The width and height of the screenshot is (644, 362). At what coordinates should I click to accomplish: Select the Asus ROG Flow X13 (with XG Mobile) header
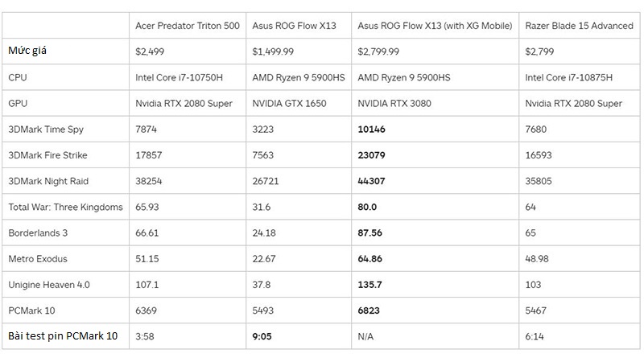435,26
